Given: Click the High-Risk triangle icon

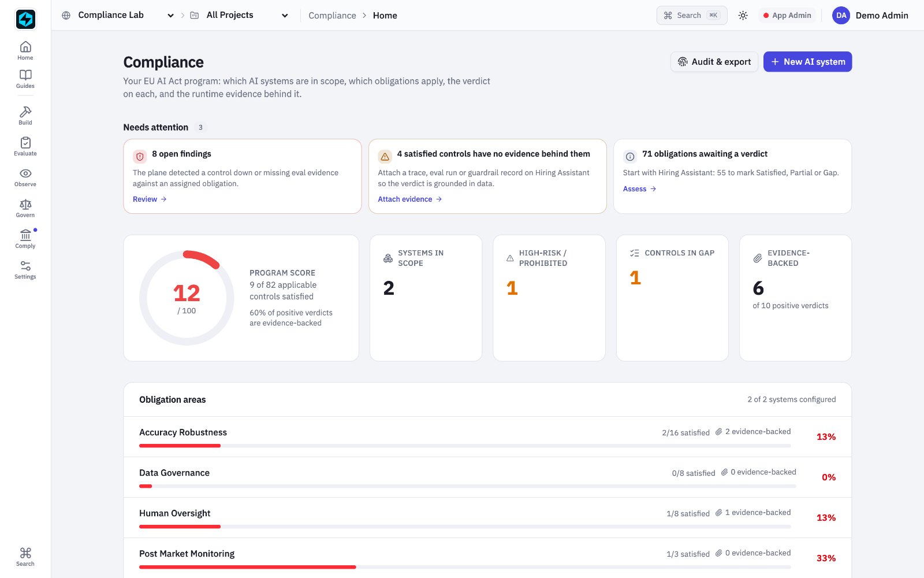Looking at the screenshot, I should point(510,258).
